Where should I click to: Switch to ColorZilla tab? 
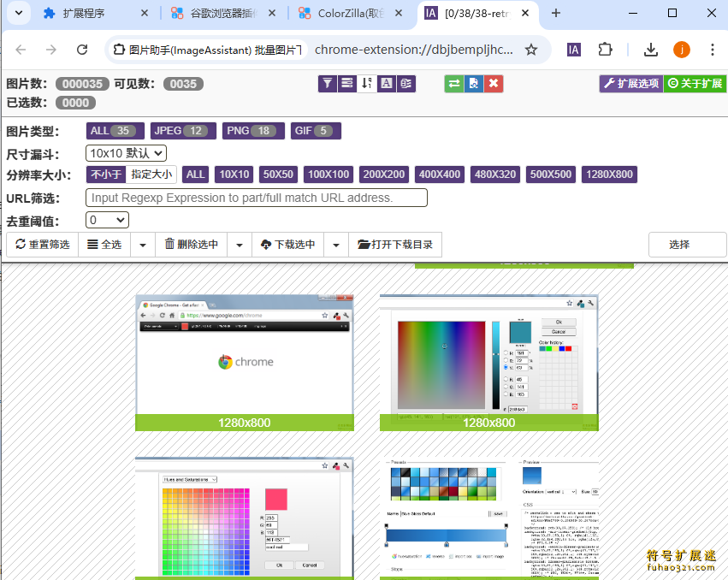[x=342, y=14]
